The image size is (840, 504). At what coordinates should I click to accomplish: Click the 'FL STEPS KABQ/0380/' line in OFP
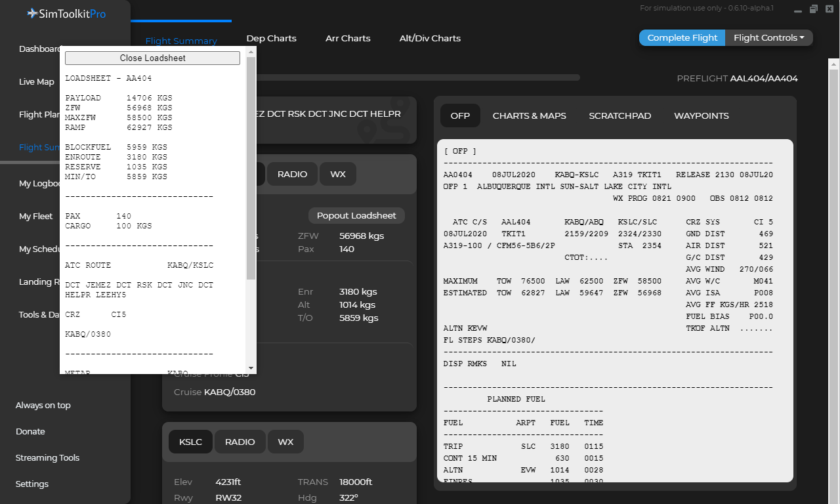coord(490,340)
